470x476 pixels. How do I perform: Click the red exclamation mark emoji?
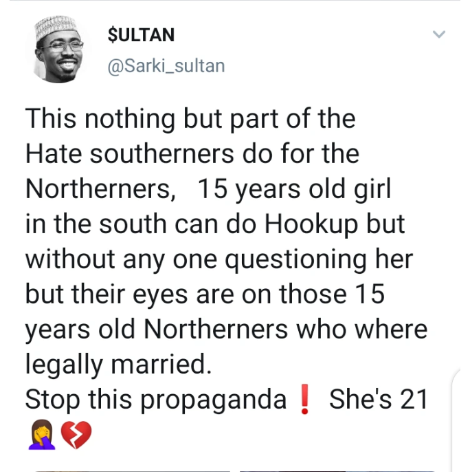pos(304,399)
